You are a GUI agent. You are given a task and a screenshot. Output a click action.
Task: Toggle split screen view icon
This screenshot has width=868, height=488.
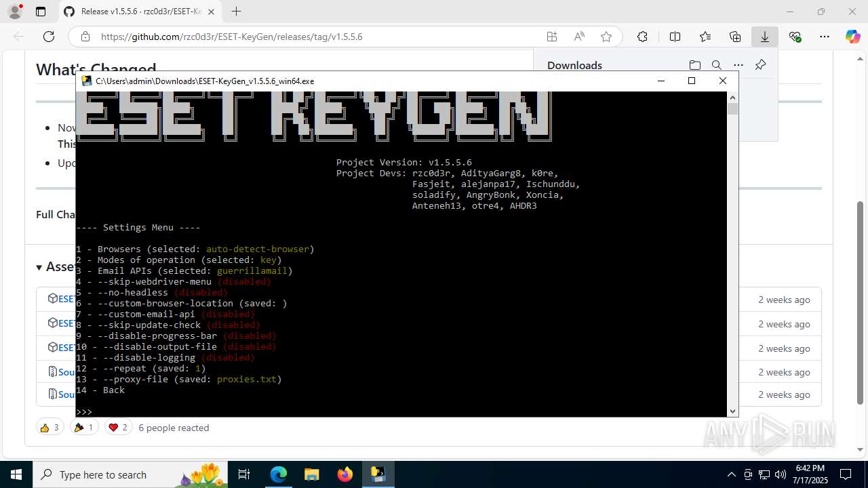pos(675,37)
